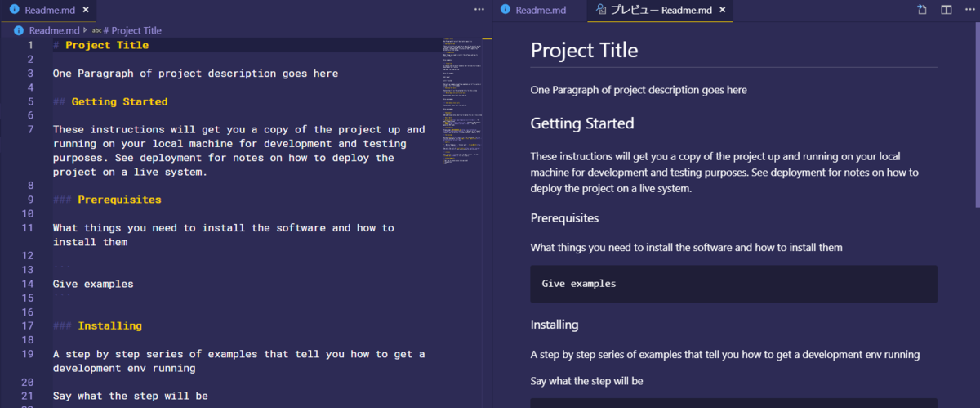
Task: Activate the プレビュー Readme.md preview tab
Action: pyautogui.click(x=660, y=10)
